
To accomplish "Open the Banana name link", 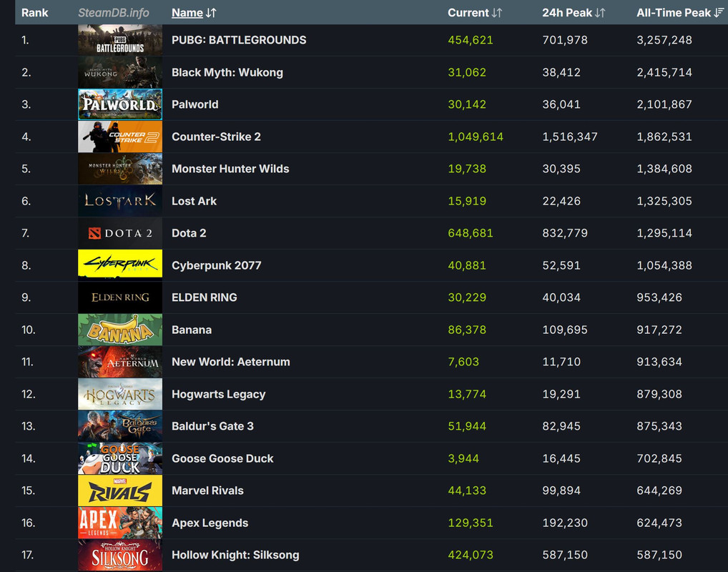I will pos(192,330).
